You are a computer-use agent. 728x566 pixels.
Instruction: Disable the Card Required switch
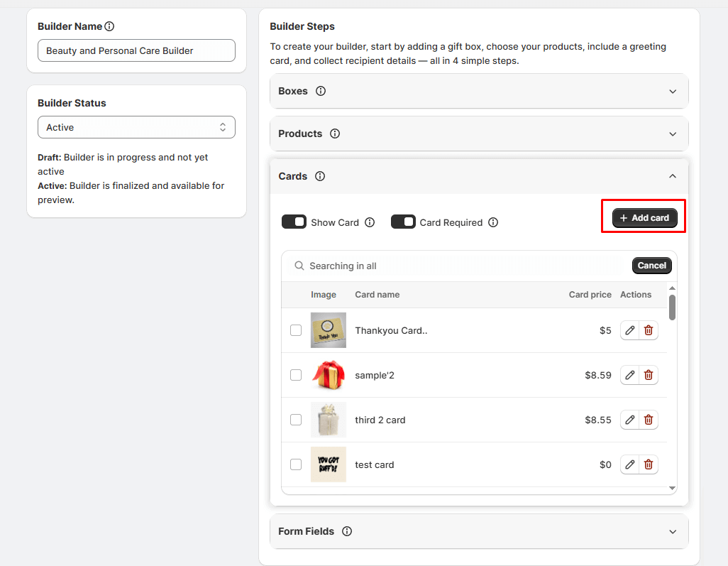tap(403, 222)
